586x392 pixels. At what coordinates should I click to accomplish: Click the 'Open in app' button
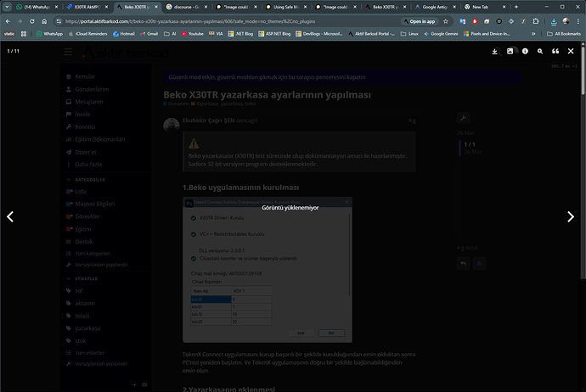tap(419, 21)
